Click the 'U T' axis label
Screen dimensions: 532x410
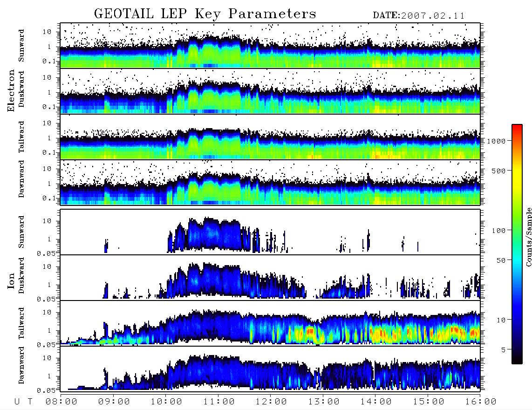point(23,402)
